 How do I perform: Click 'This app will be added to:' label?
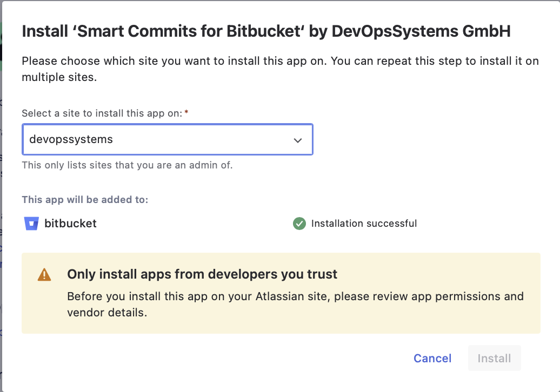85,200
